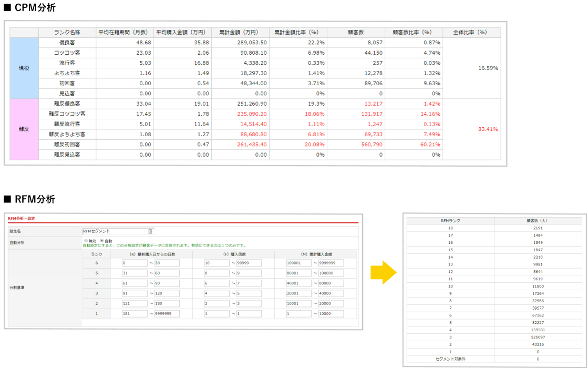Screen dimensions: 588x368
Task: Click R days field containing 61
Action: [x=135, y=283]
